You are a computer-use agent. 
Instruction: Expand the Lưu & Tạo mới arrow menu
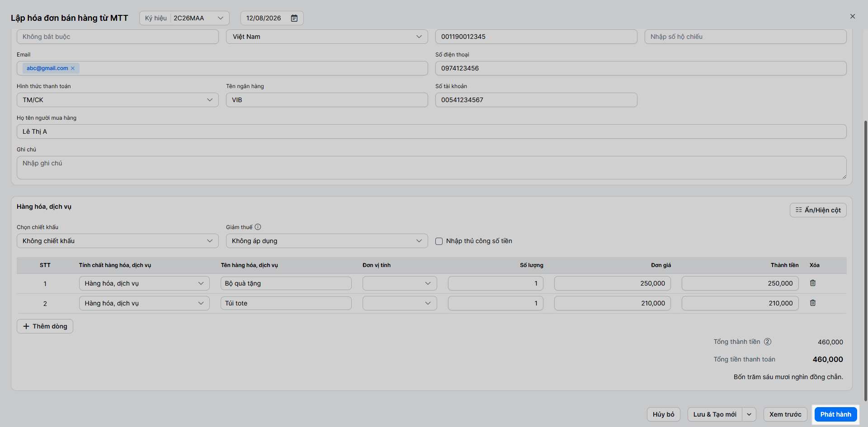click(749, 414)
